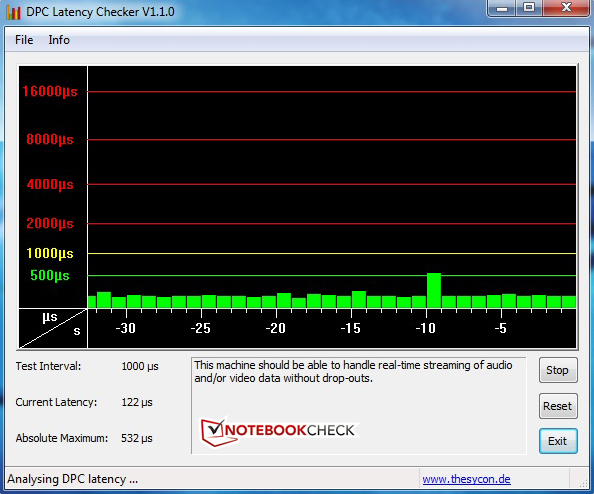Click the resize grip in the status bar
The image size is (594, 494).
point(583,482)
